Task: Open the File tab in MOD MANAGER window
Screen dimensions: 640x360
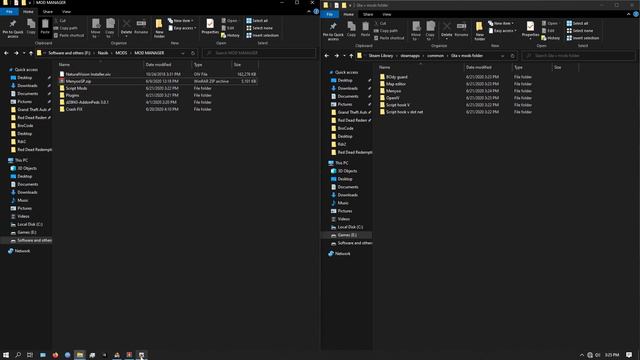Action: click(x=9, y=12)
